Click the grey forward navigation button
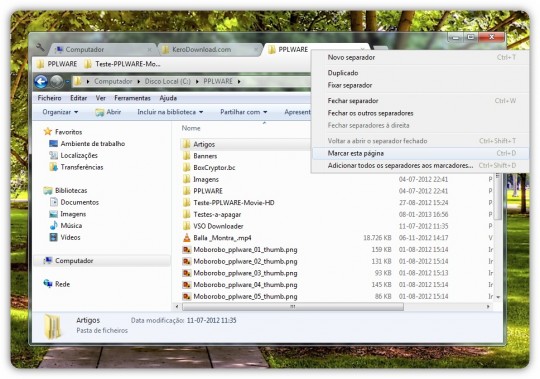 click(x=56, y=82)
